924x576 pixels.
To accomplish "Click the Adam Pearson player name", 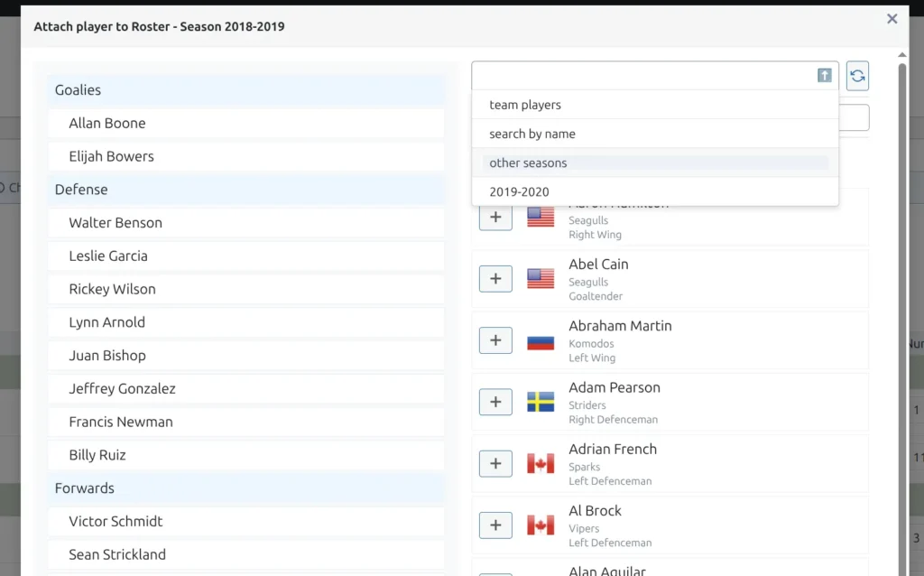I will [x=614, y=387].
